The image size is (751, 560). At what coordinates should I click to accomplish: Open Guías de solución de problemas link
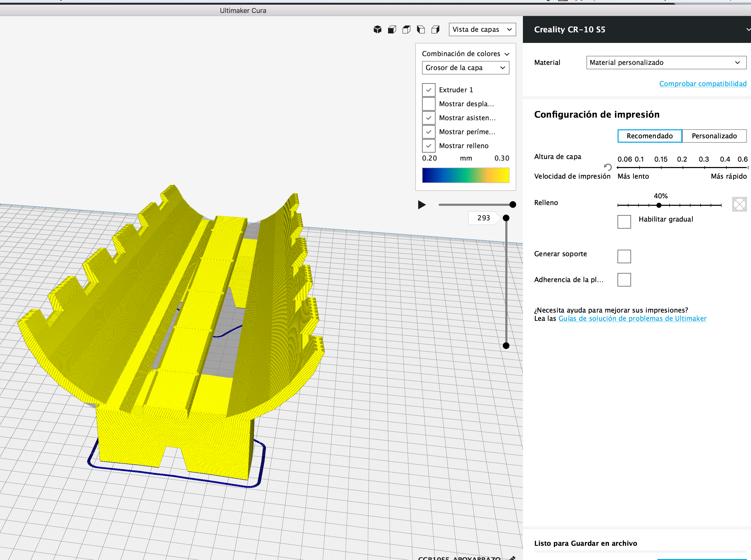tap(632, 319)
